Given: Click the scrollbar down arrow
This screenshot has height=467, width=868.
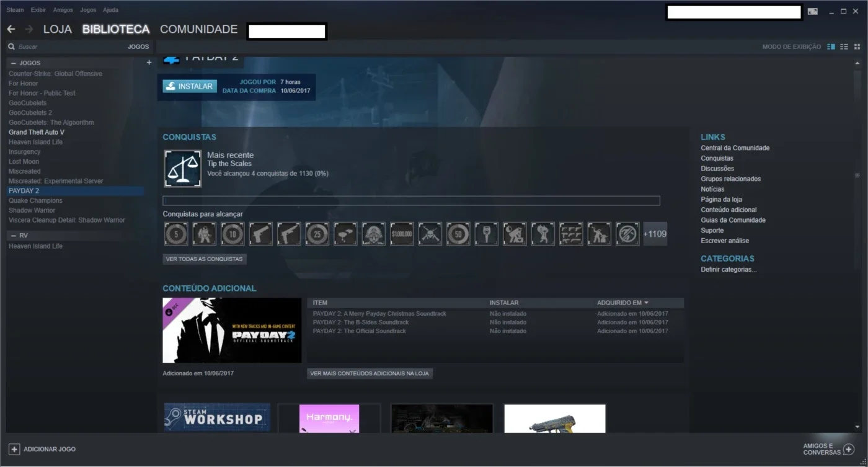Looking at the screenshot, I should point(858,427).
